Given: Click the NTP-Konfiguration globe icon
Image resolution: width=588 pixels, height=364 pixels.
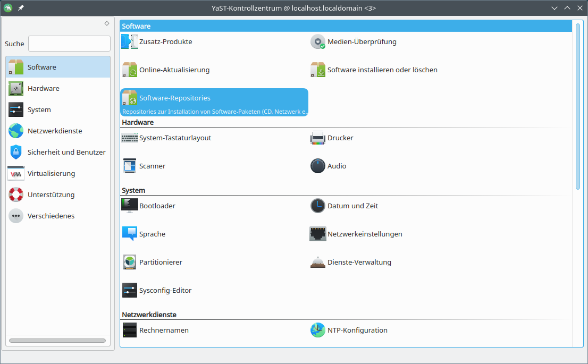Looking at the screenshot, I should [317, 330].
